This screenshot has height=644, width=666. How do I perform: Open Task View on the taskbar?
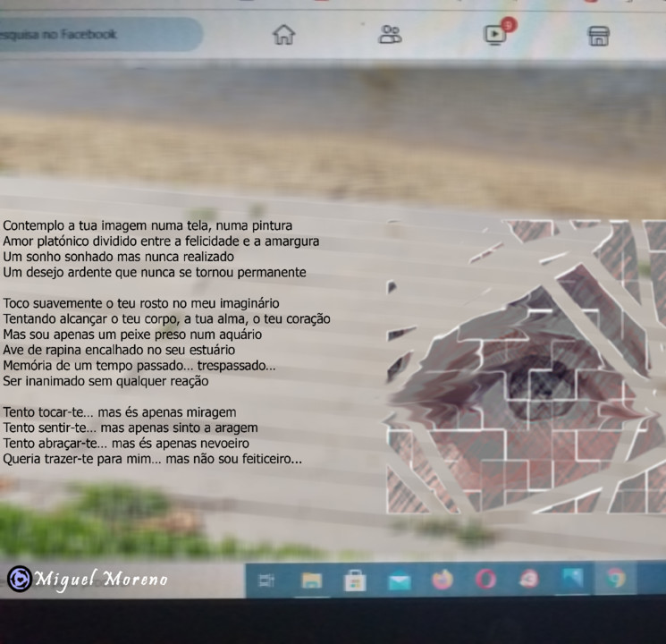(x=266, y=580)
